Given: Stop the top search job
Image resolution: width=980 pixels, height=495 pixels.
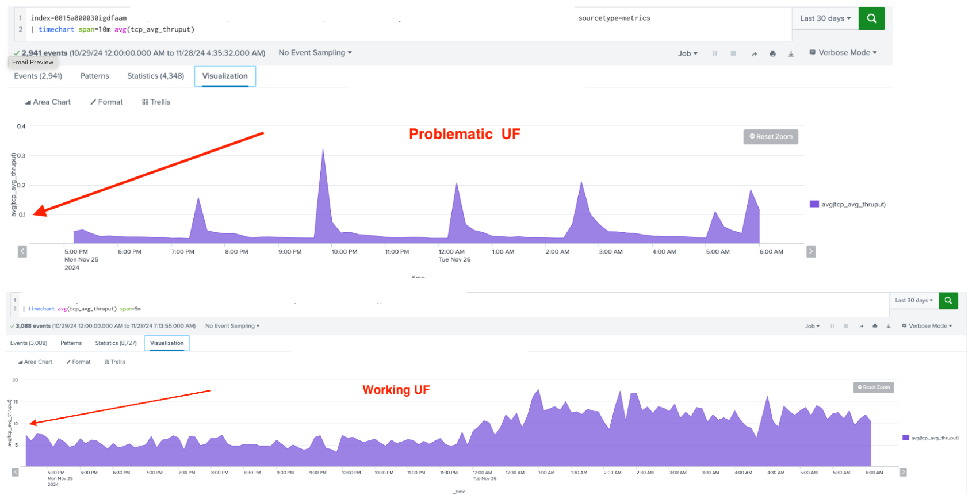Looking at the screenshot, I should point(733,53).
